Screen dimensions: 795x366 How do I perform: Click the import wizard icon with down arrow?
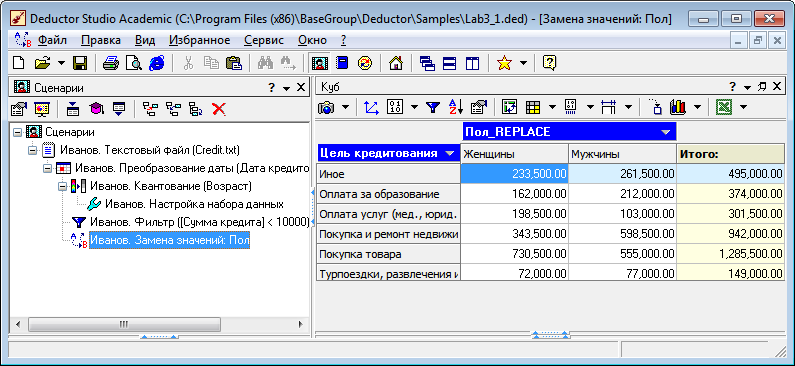[73, 108]
